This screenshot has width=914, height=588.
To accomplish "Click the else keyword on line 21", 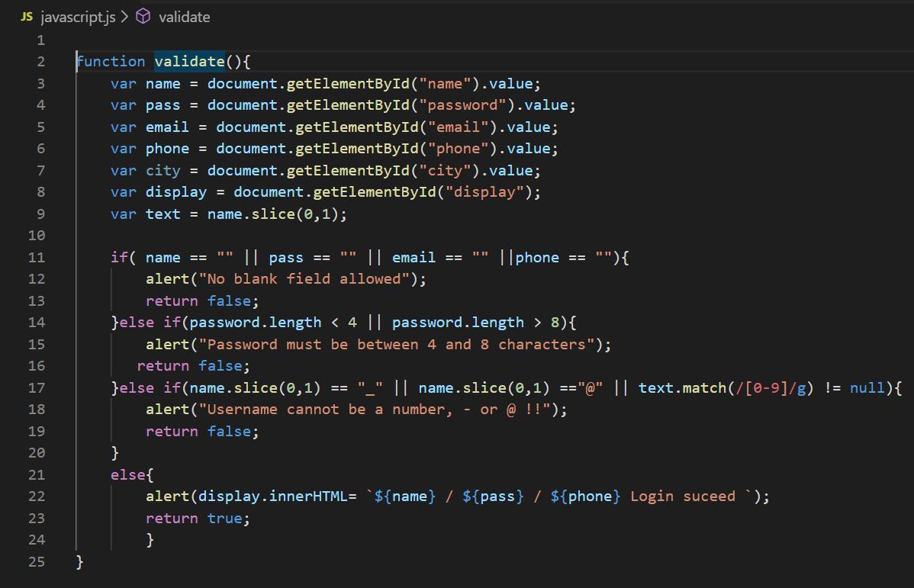I will [x=127, y=474].
